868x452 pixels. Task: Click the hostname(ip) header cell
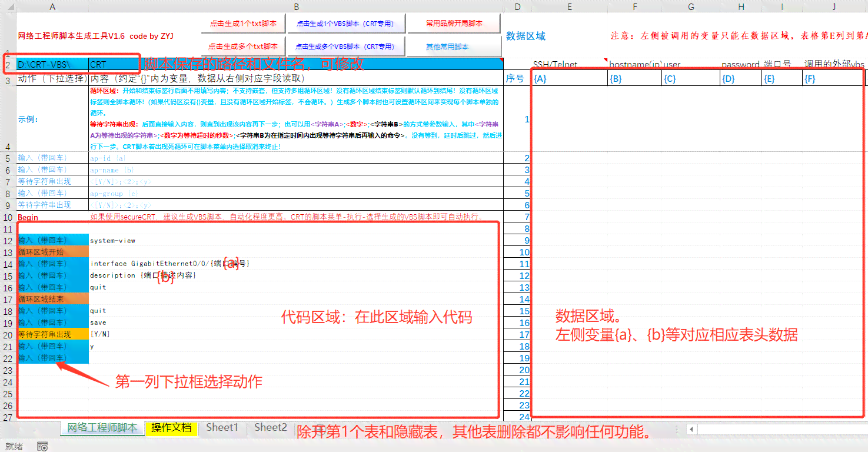(635, 65)
